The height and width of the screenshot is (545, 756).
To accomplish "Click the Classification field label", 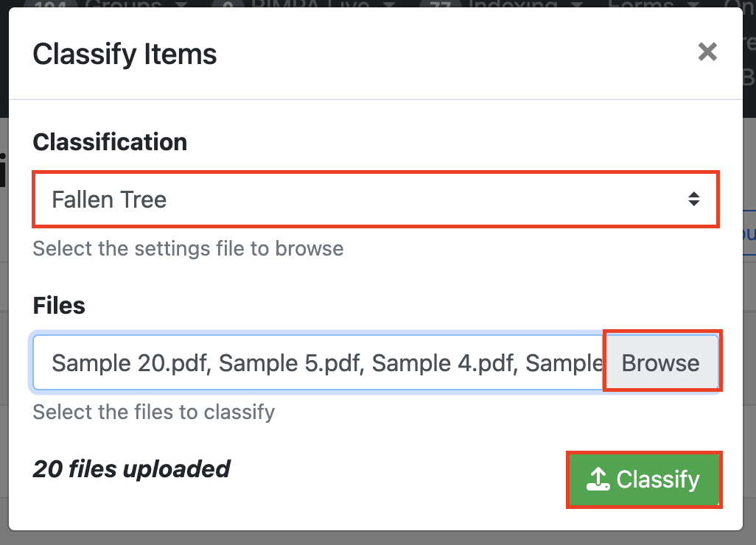I will pyautogui.click(x=110, y=142).
